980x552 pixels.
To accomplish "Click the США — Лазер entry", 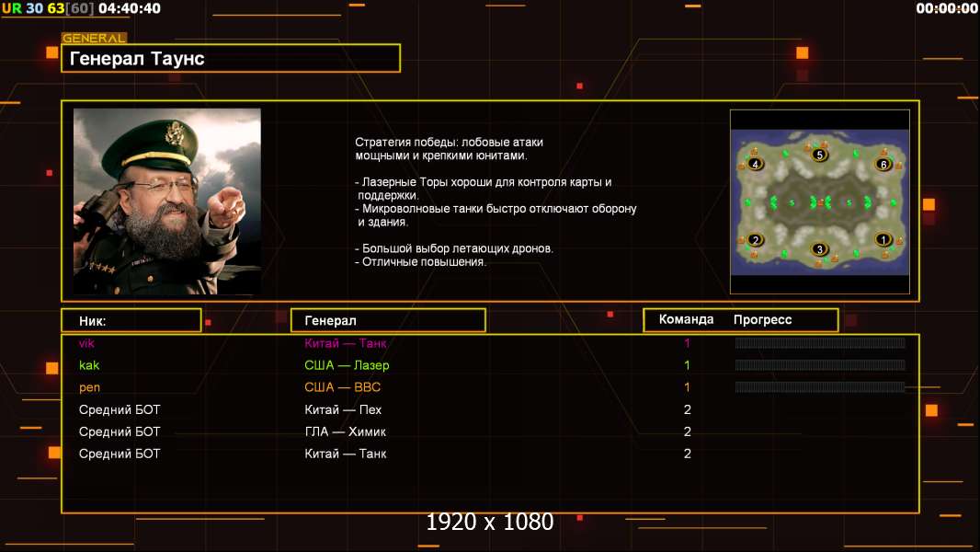I will (x=347, y=365).
